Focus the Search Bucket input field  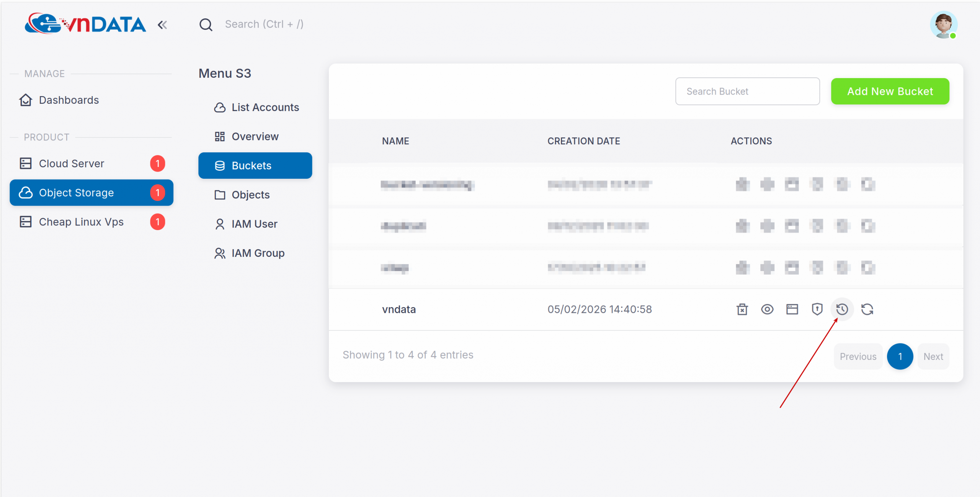747,91
